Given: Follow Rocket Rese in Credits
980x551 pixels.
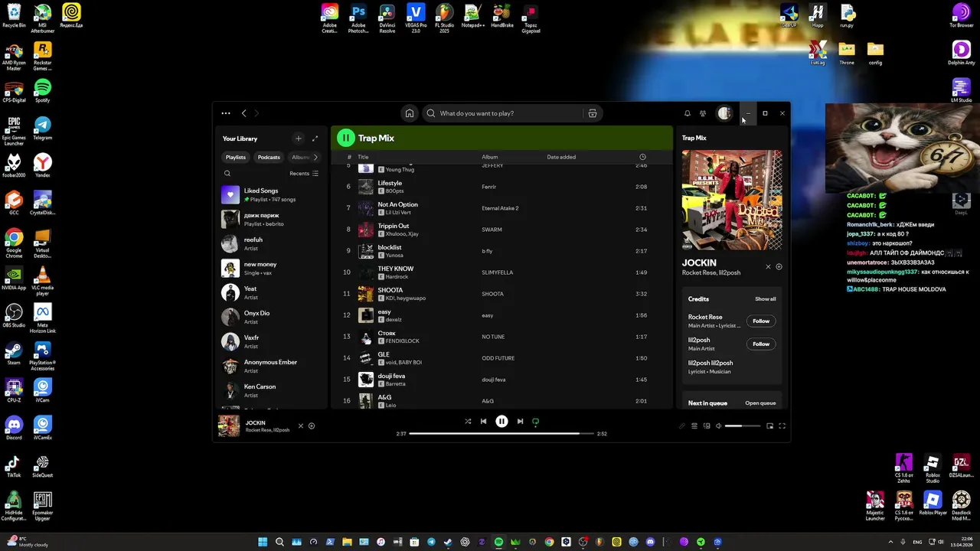Looking at the screenshot, I should tap(761, 321).
